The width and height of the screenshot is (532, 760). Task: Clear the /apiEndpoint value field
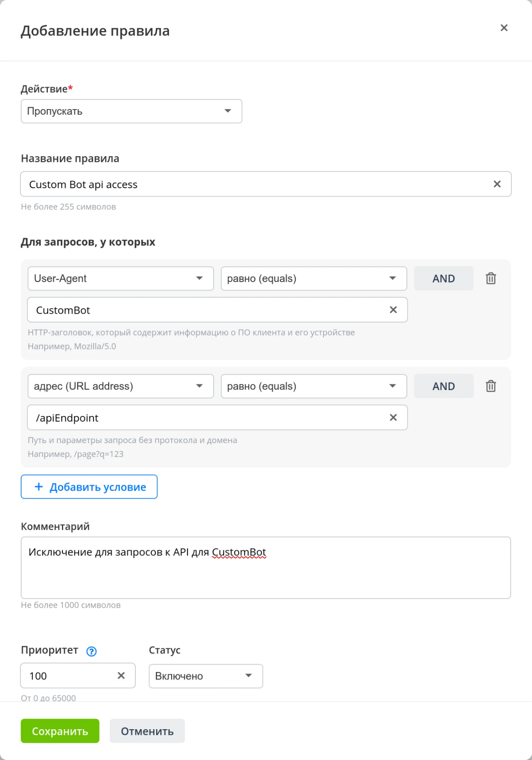393,417
